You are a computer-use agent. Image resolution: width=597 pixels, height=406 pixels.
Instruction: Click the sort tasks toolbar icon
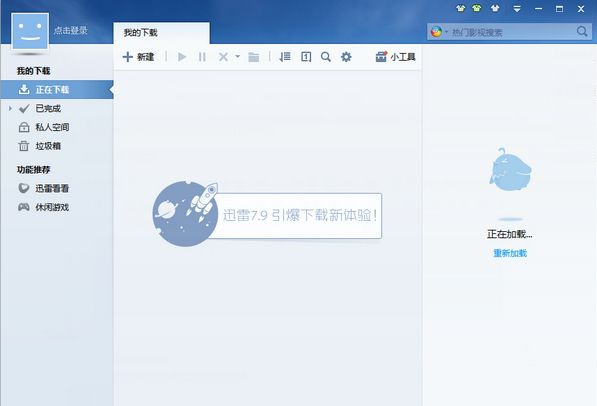(285, 57)
